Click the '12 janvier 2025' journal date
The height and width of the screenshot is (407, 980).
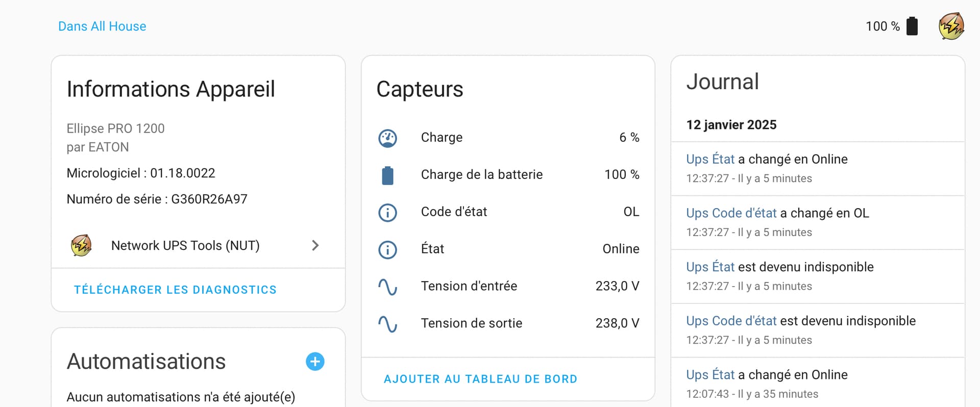coord(731,125)
